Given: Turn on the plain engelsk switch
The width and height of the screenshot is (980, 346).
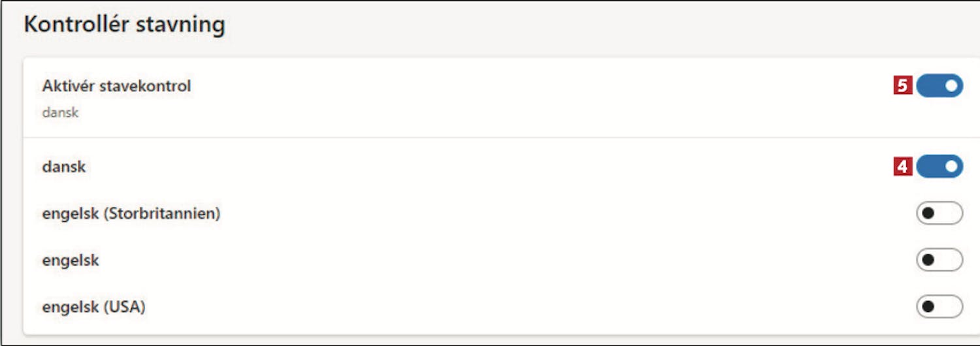Looking at the screenshot, I should 939,260.
